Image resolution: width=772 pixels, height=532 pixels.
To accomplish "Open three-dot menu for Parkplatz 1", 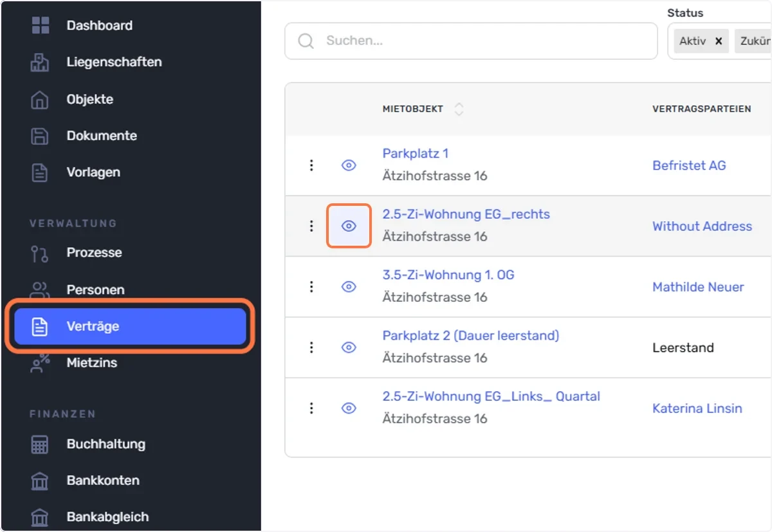I will 311,165.
